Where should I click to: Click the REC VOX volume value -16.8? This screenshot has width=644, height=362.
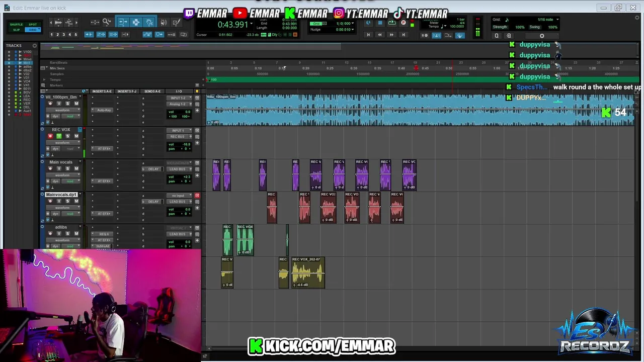tap(186, 144)
